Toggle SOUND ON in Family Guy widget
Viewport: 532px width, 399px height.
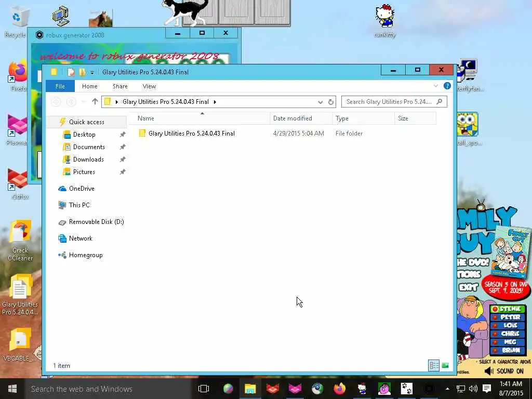click(x=504, y=371)
